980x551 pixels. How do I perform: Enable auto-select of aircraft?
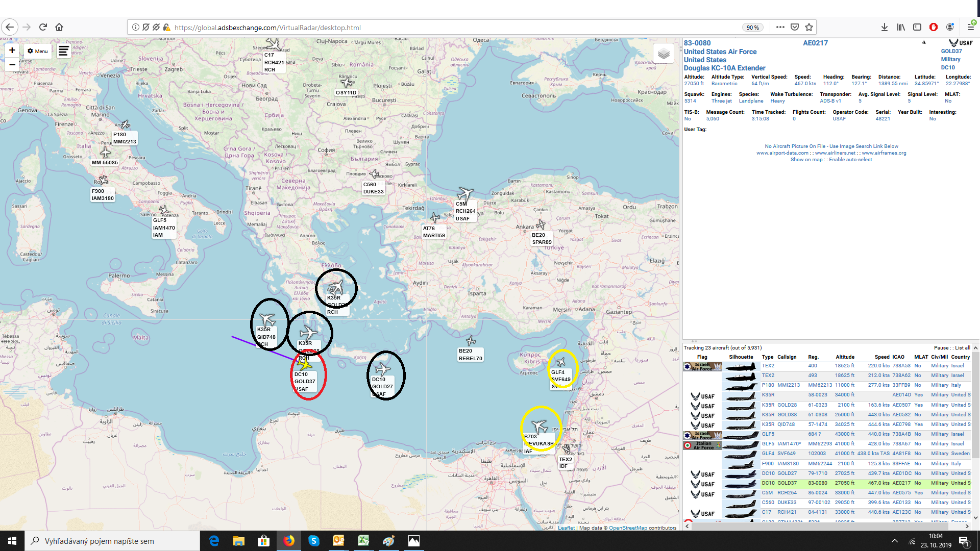click(850, 160)
